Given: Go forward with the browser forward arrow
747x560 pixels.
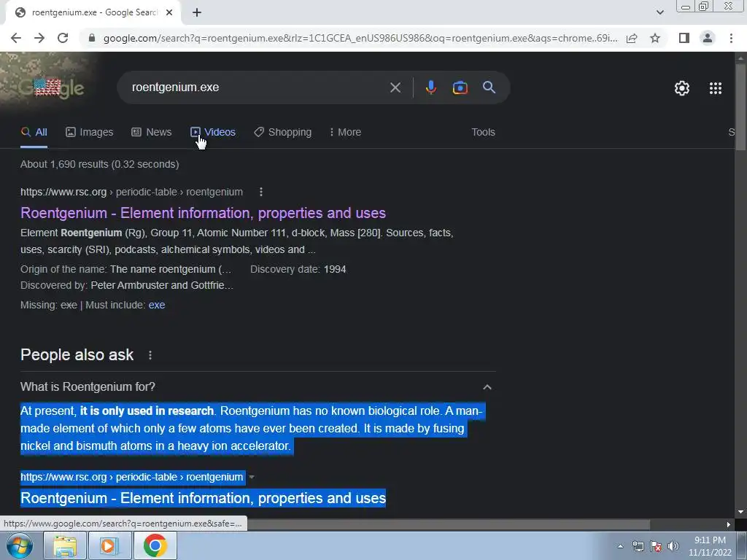Looking at the screenshot, I should coord(39,38).
